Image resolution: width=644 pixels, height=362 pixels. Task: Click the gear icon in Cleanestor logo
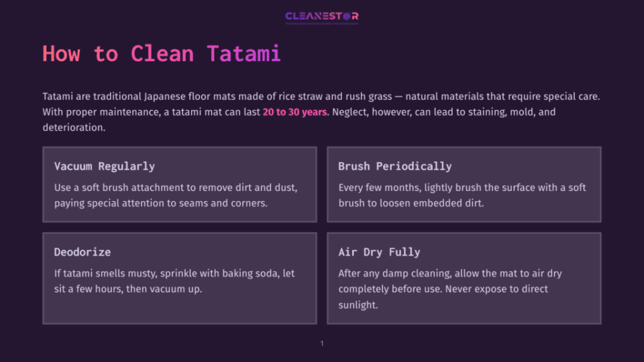(346, 16)
